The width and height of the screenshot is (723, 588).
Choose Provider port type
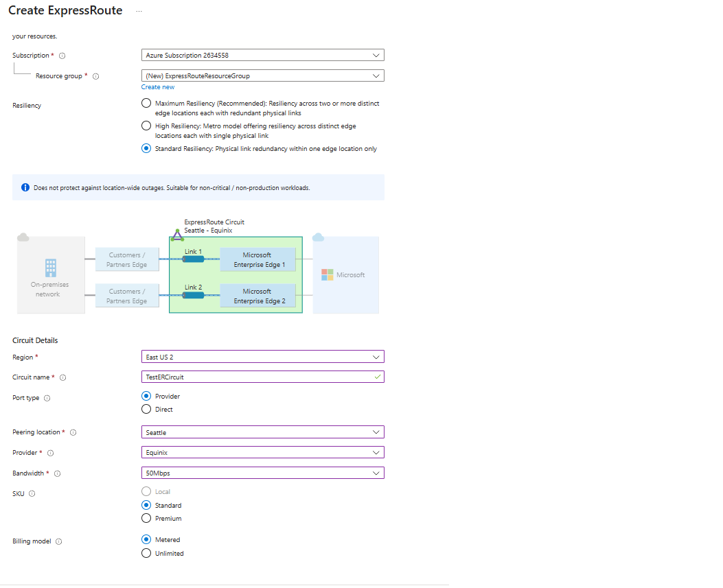(x=146, y=397)
